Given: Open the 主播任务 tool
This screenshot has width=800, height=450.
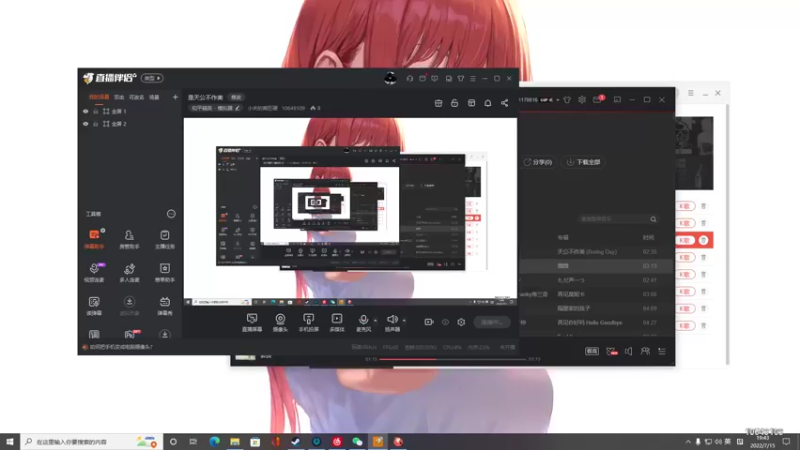Looking at the screenshot, I should point(164,239).
